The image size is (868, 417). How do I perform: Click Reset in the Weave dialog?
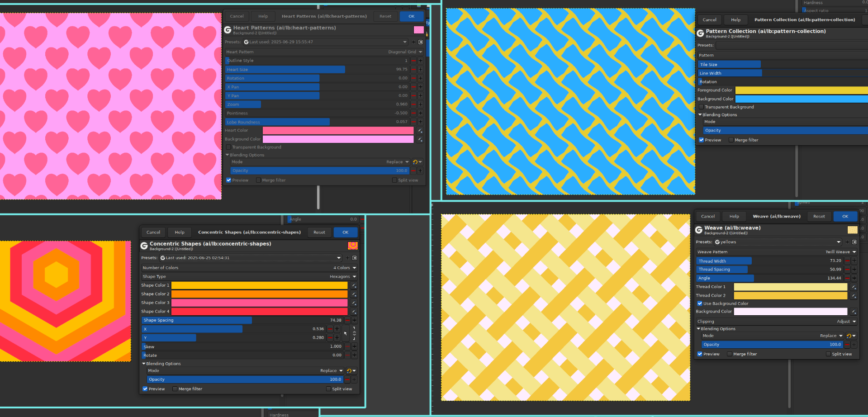(819, 217)
